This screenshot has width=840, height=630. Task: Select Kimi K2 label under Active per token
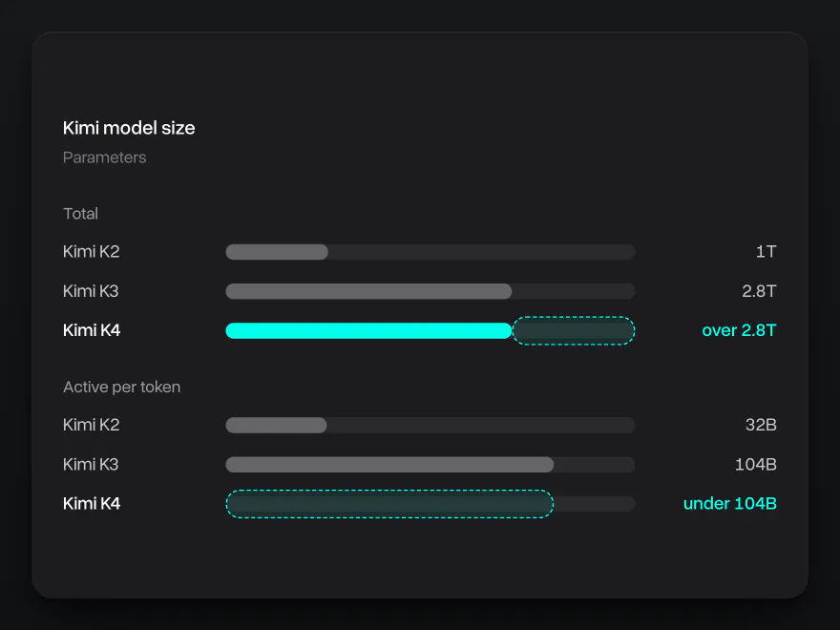[x=91, y=425]
